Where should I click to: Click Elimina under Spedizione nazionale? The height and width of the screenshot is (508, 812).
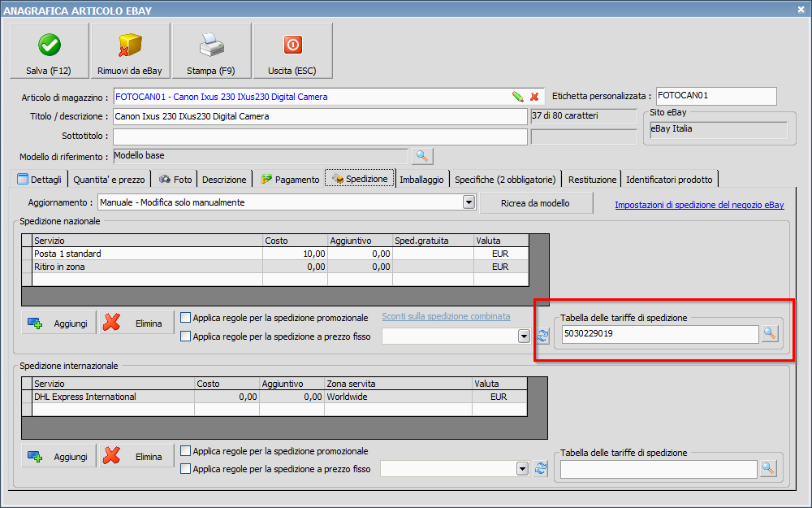(x=136, y=323)
